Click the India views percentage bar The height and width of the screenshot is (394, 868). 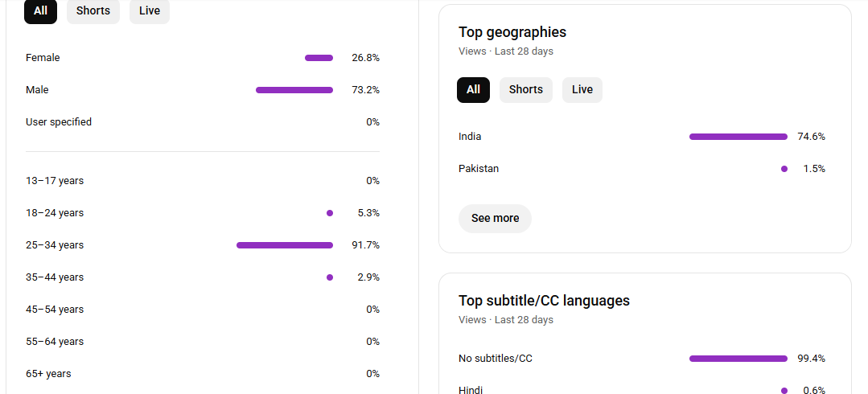(738, 137)
